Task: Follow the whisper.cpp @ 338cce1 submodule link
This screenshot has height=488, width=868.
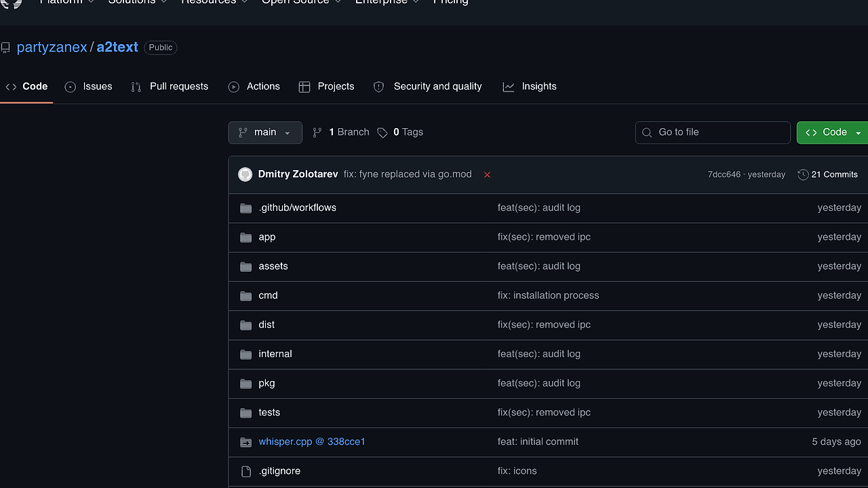Action: click(312, 441)
